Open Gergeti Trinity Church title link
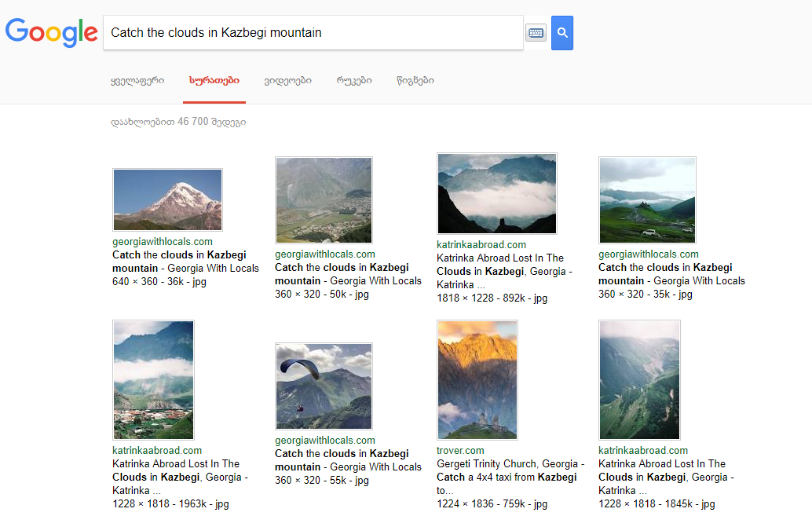 click(x=510, y=478)
